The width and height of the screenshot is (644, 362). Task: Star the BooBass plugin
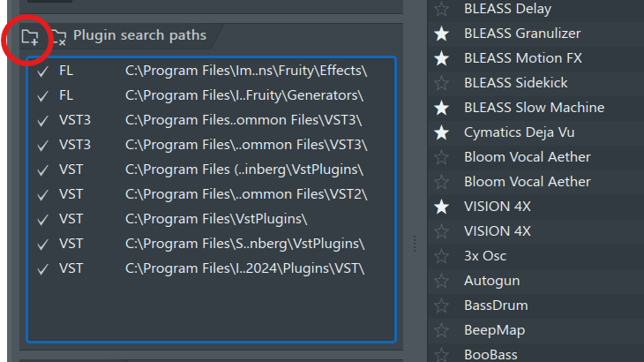click(x=441, y=355)
